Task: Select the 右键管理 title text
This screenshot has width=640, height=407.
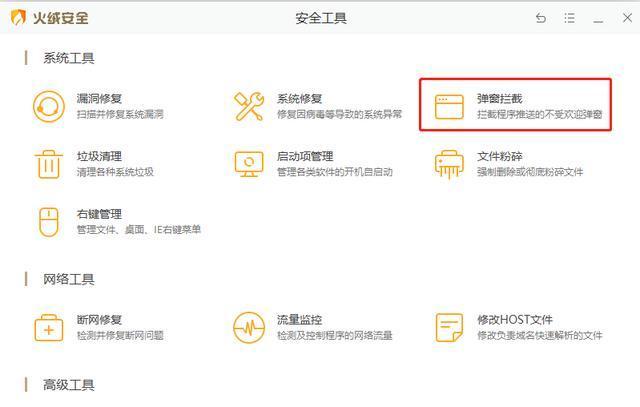Action: pos(99,214)
